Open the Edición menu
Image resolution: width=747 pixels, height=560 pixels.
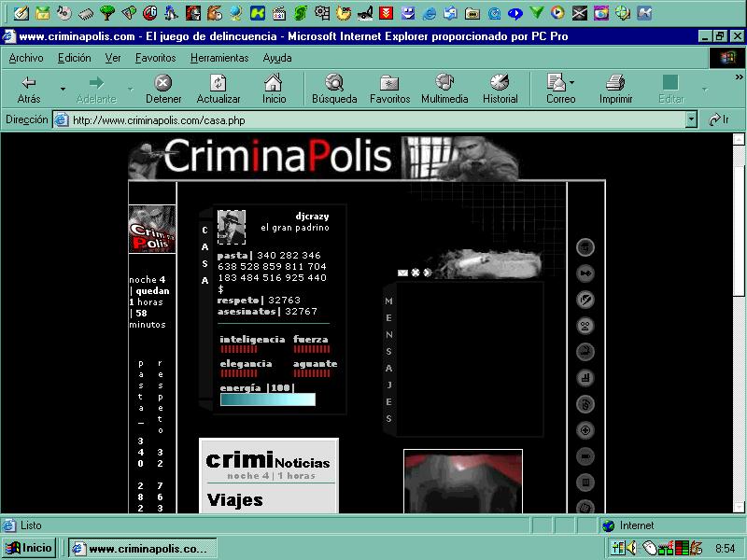tap(75, 58)
